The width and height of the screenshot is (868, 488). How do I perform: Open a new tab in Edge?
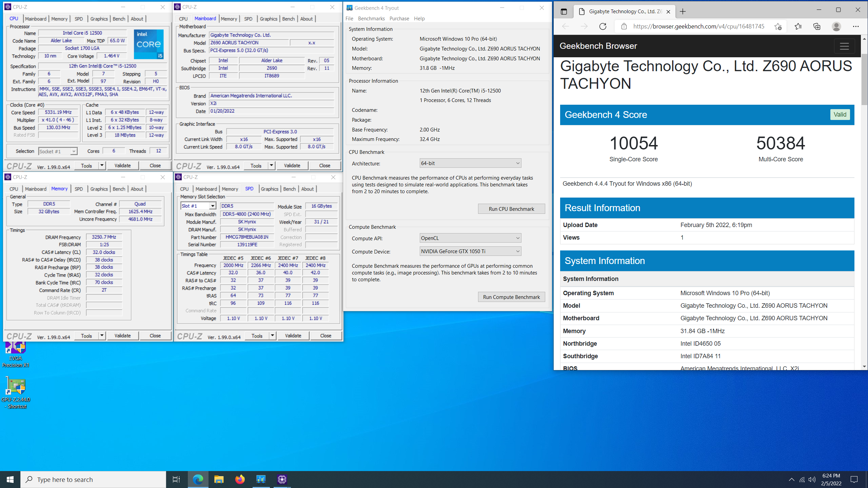coord(683,12)
